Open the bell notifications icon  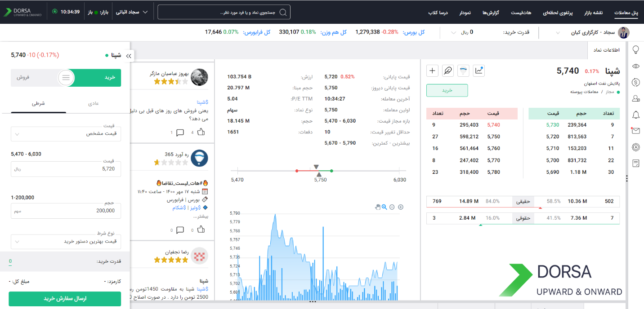pos(636,115)
